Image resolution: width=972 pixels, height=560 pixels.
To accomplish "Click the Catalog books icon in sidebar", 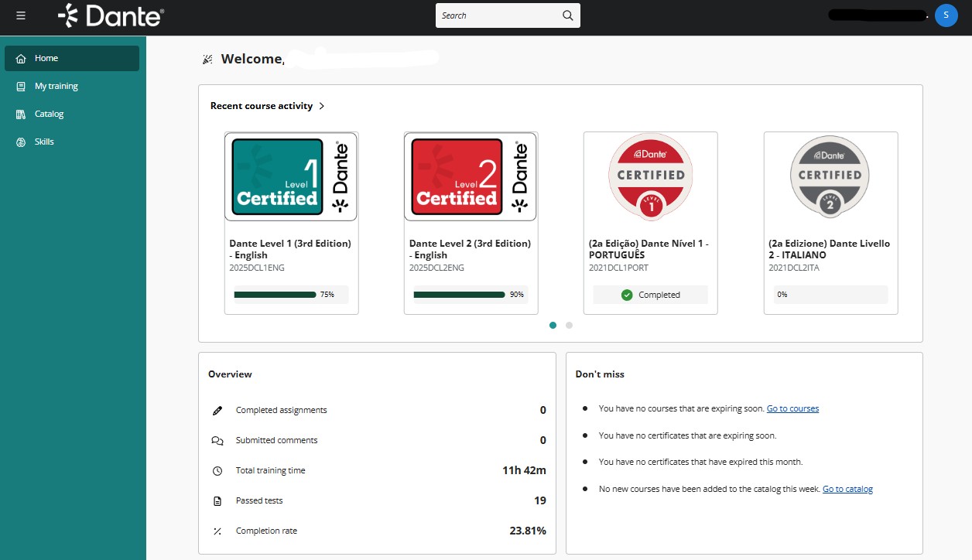I will tap(21, 114).
